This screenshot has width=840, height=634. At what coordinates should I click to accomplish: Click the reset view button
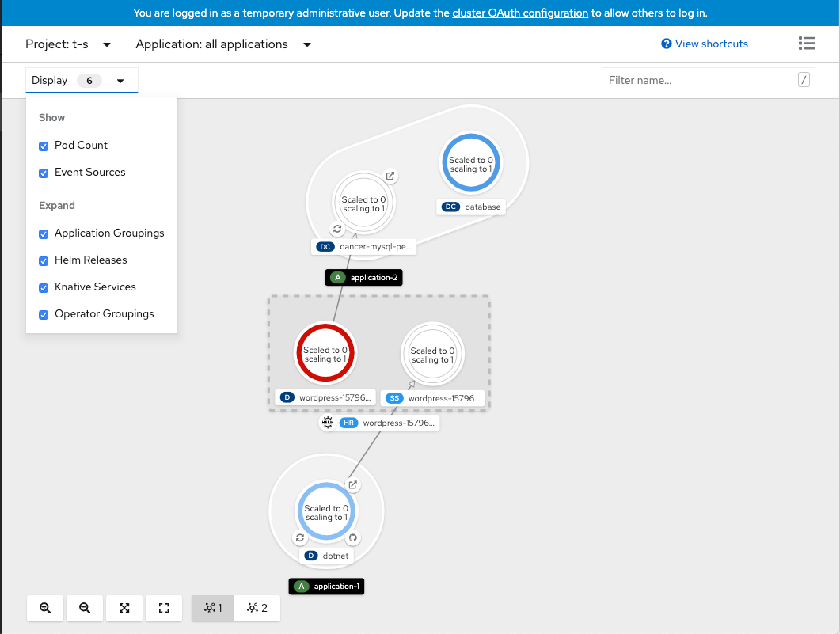(164, 608)
